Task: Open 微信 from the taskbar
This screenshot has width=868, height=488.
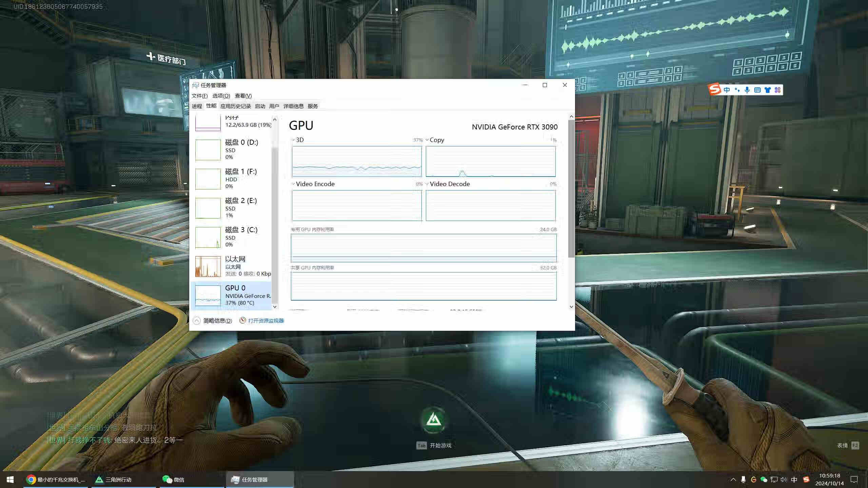Action: [x=192, y=480]
